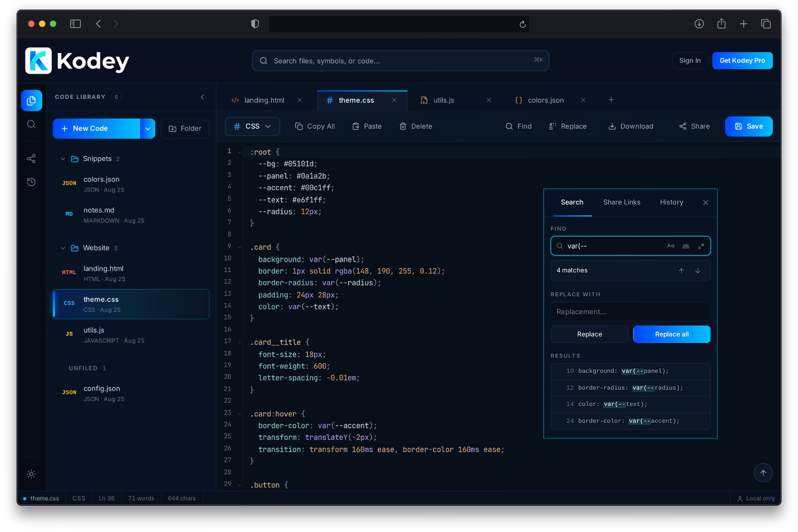Download the current file
The image size is (798, 532).
click(x=631, y=126)
